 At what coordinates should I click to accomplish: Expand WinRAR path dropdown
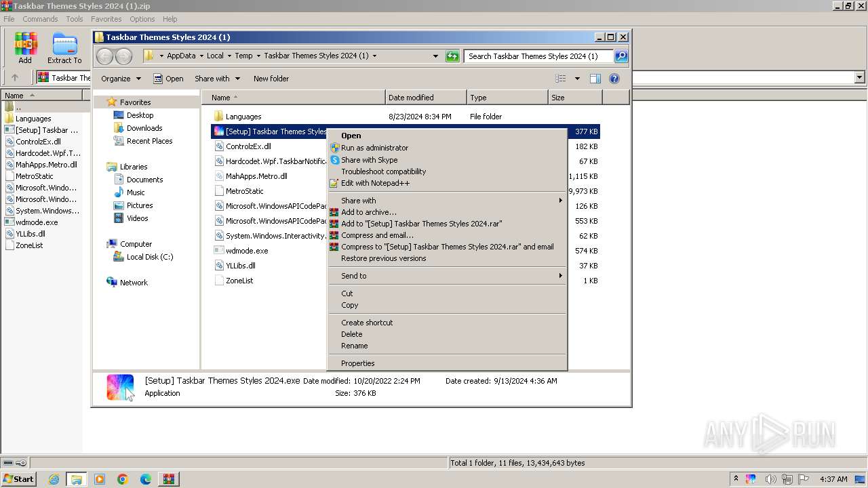pos(860,77)
